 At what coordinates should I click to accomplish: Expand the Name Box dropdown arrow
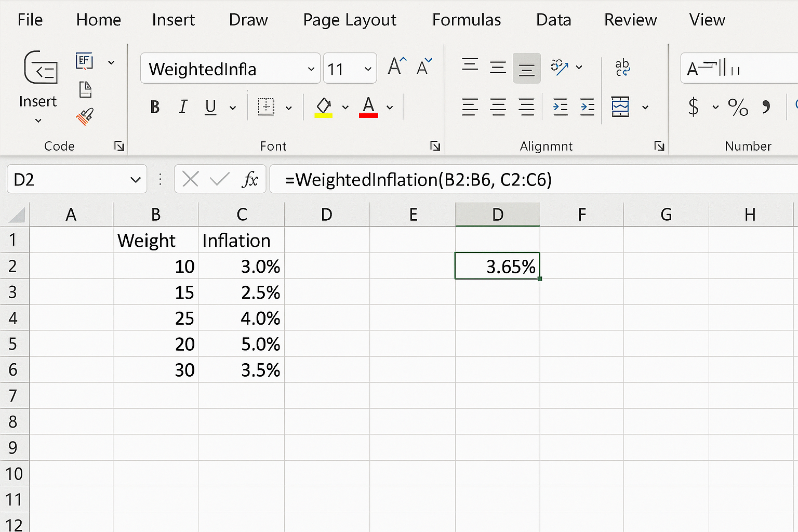[136, 180]
